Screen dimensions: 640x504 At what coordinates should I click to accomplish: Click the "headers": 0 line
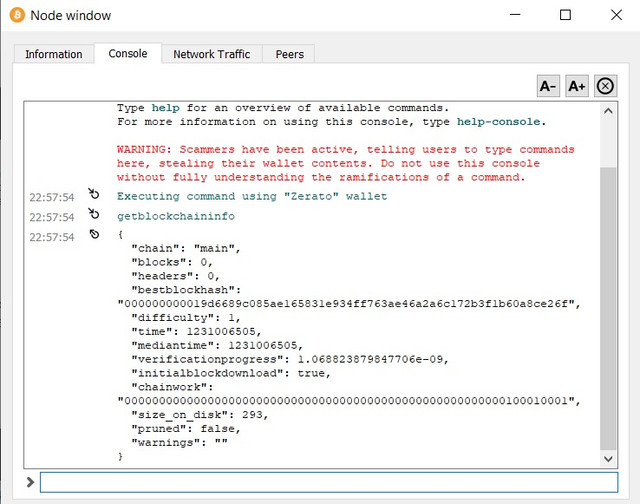(x=175, y=276)
